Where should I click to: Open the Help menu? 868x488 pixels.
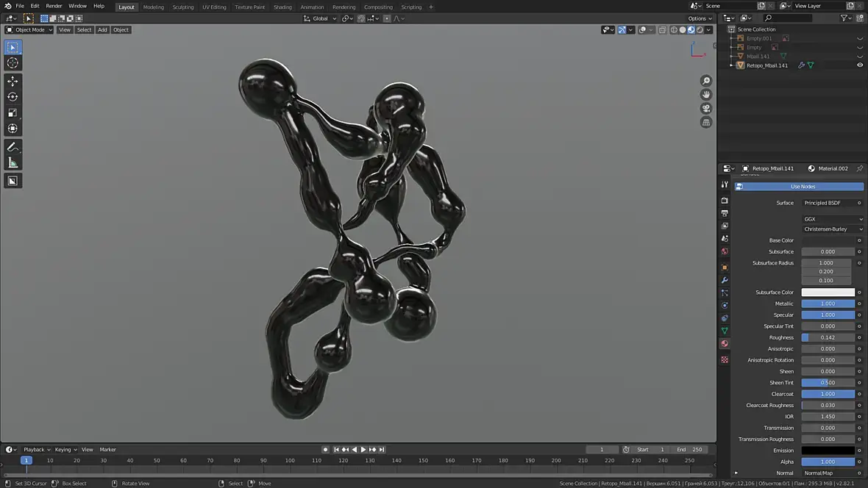[99, 6]
